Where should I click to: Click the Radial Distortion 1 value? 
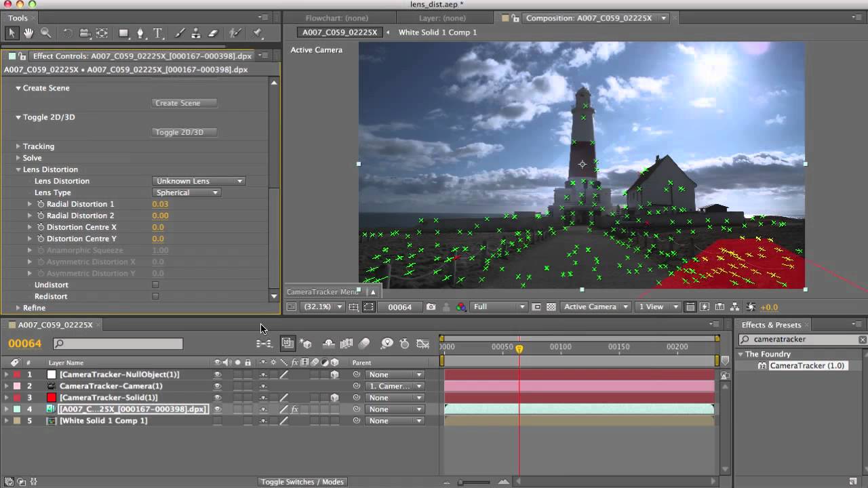pyautogui.click(x=160, y=204)
